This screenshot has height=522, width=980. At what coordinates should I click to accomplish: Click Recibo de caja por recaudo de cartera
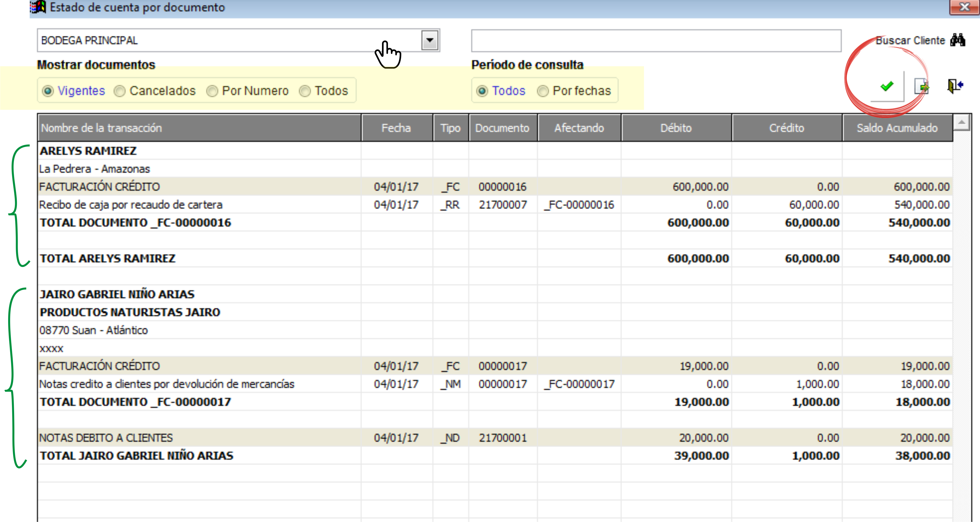[x=131, y=205]
